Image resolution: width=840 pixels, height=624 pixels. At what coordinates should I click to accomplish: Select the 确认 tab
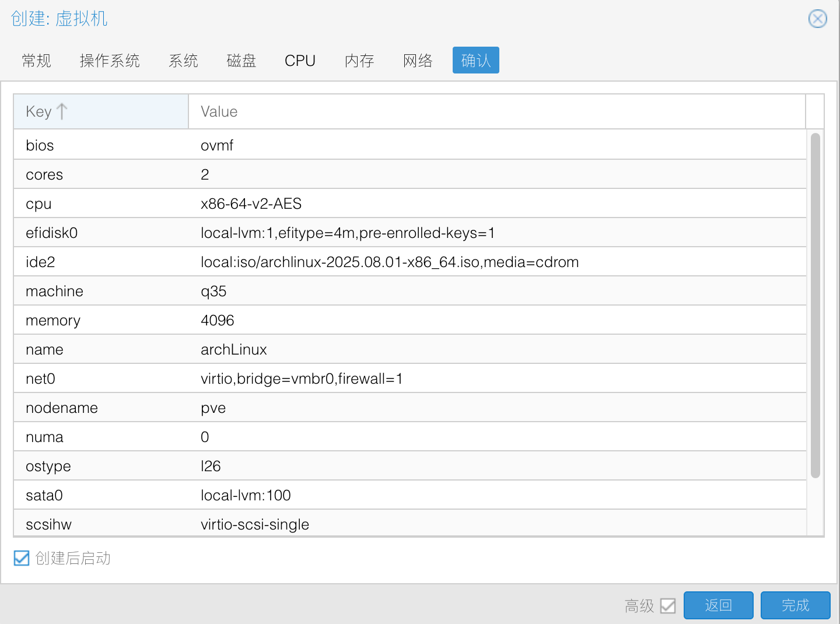[475, 61]
